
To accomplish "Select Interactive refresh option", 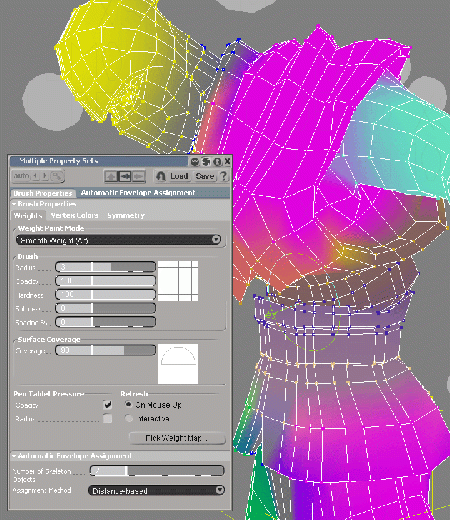I will point(128,418).
